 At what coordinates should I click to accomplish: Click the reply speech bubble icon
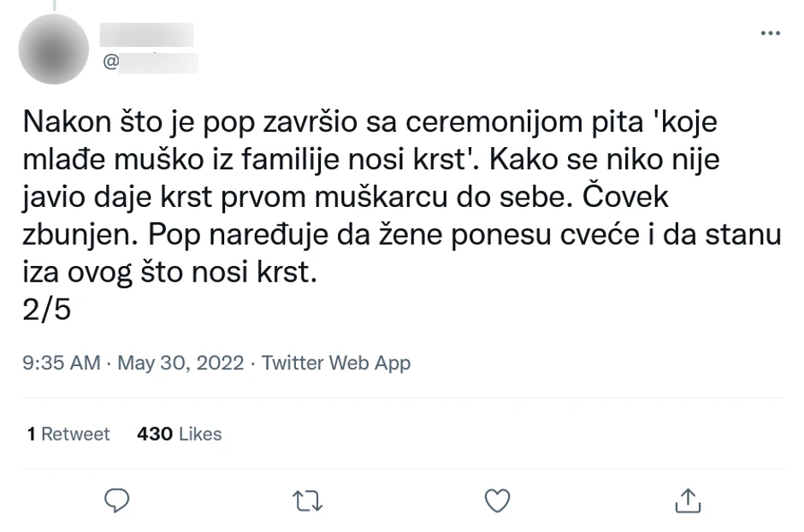116,500
